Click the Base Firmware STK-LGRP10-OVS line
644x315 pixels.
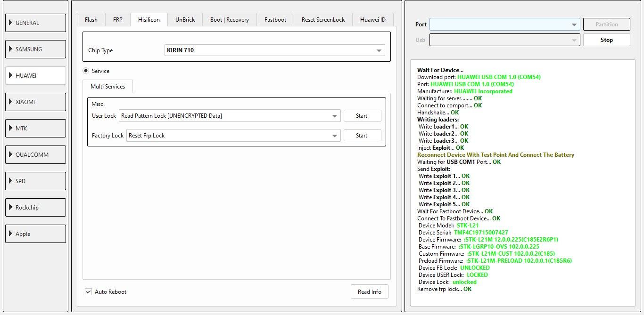point(479,247)
